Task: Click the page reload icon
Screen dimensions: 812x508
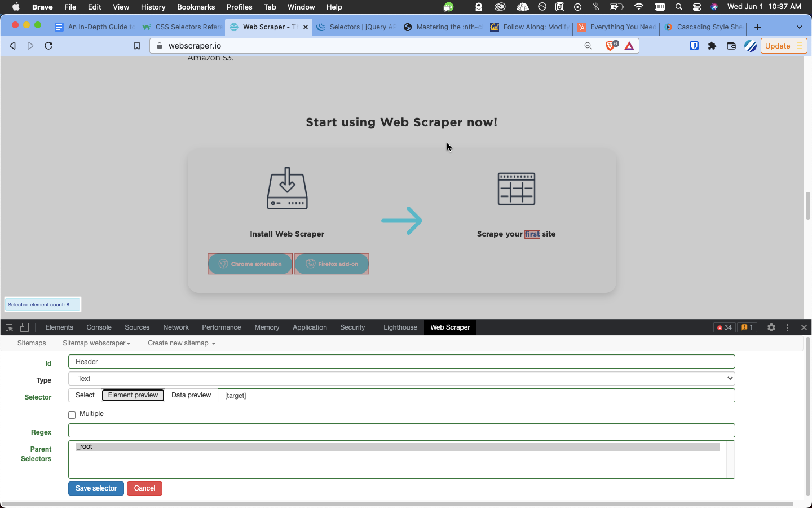Action: (x=48, y=46)
